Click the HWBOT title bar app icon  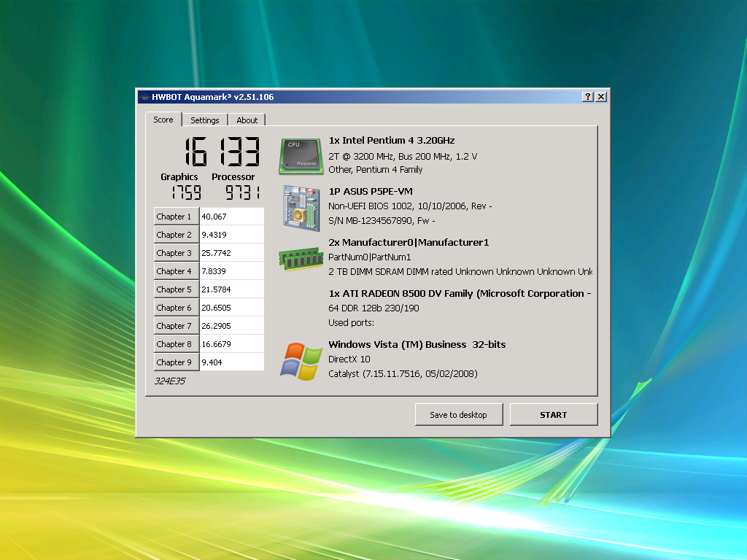(x=145, y=97)
